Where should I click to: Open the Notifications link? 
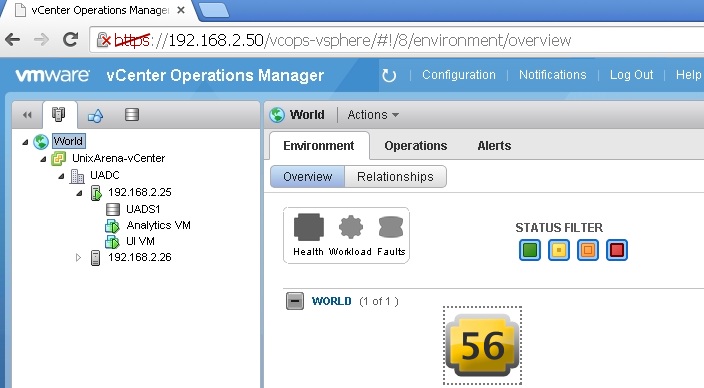click(553, 75)
